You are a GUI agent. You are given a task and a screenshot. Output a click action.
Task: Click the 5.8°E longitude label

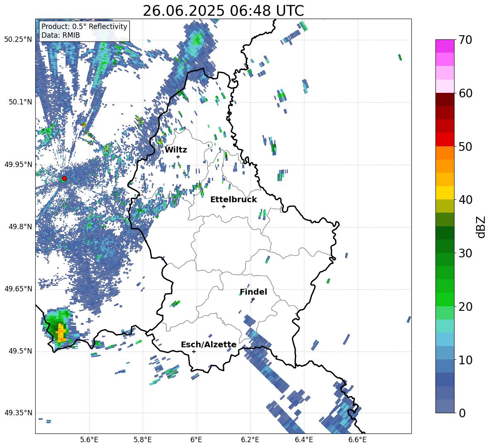pyautogui.click(x=143, y=440)
